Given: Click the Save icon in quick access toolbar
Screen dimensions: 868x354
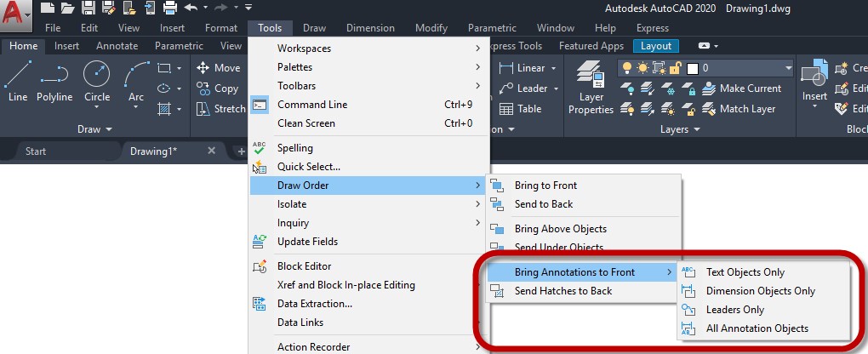Looking at the screenshot, I should pos(88,8).
